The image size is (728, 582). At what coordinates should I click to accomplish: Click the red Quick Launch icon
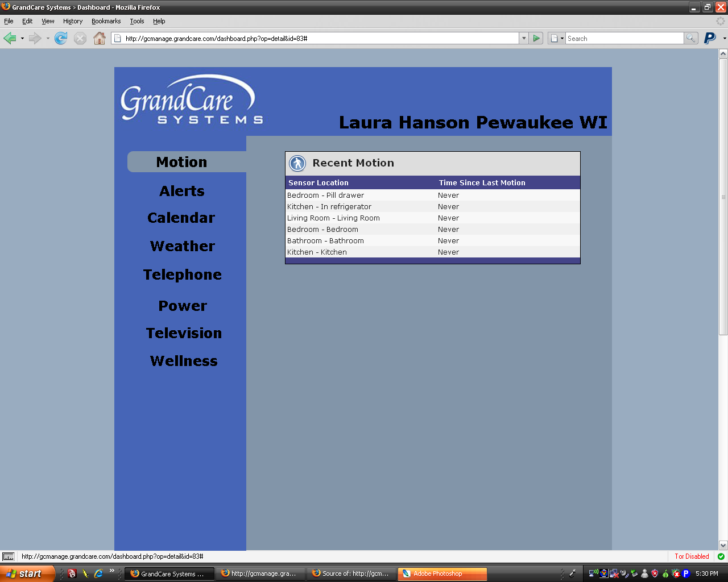point(72,573)
